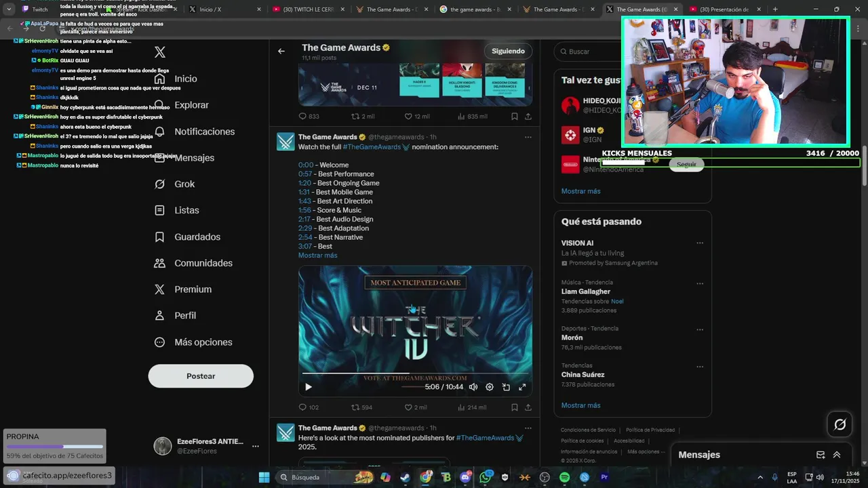Open options for China Suárez trend
The height and width of the screenshot is (488, 868).
point(700,366)
